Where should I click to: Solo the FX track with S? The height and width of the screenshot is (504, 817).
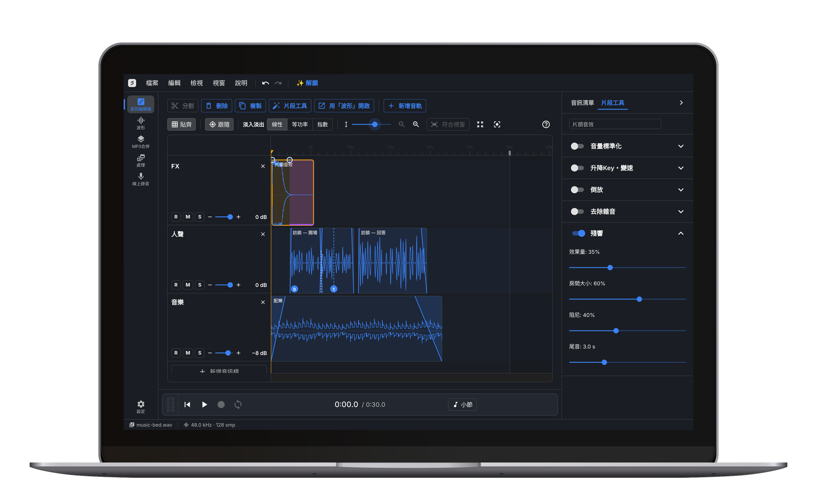pyautogui.click(x=200, y=217)
